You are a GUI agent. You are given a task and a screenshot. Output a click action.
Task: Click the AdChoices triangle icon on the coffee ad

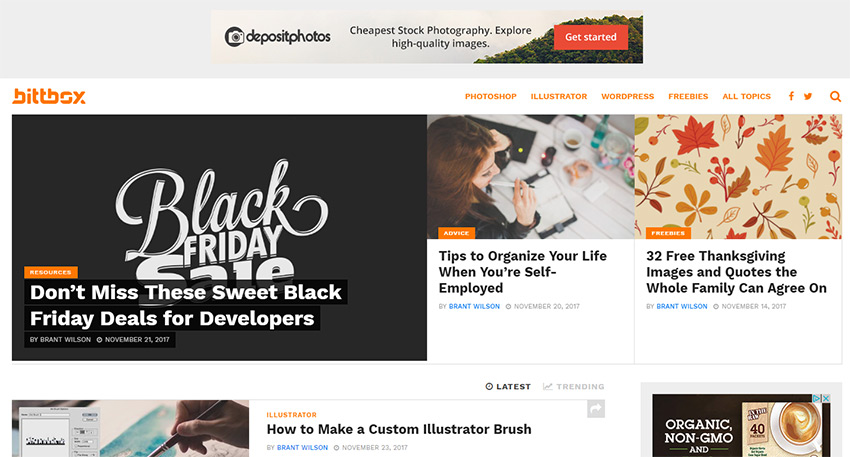point(816,398)
